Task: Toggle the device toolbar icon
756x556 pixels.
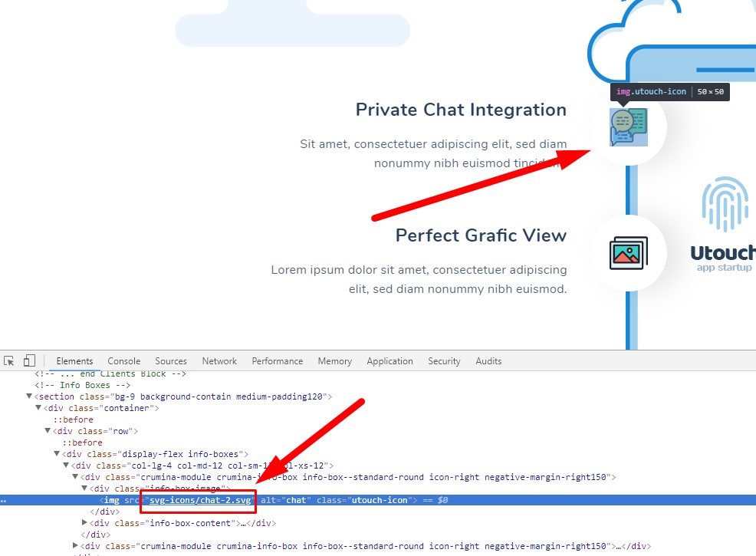Action: point(29,360)
